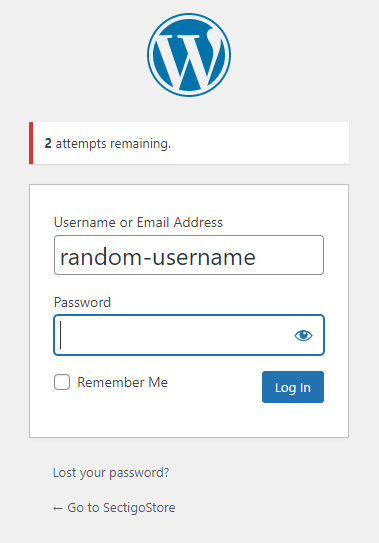Click the red bar on the error notice
This screenshot has height=543, width=379.
31,143
